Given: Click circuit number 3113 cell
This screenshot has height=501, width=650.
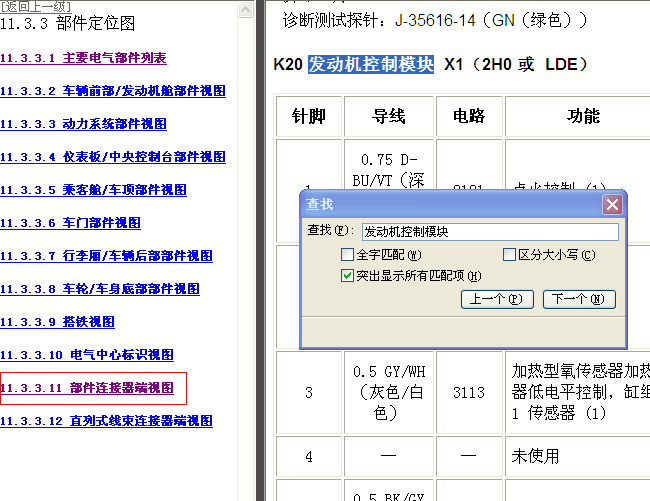Looking at the screenshot, I should pos(469,392).
